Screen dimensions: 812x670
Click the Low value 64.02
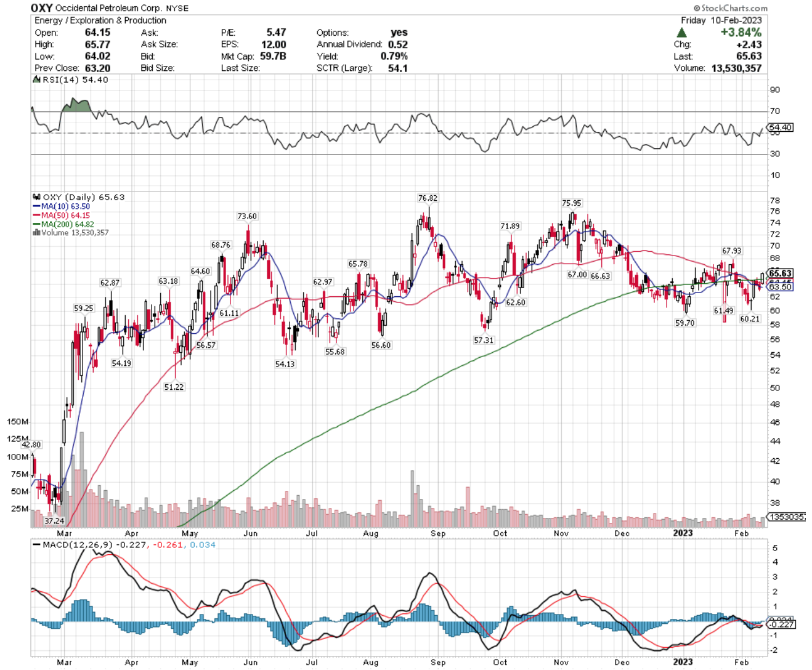click(x=97, y=56)
